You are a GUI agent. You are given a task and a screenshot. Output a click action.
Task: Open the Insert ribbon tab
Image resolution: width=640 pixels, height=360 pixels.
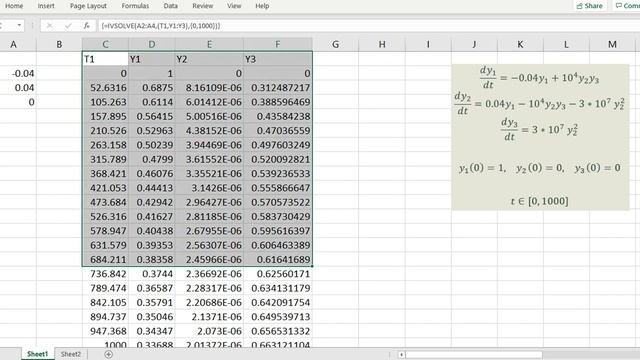46,6
